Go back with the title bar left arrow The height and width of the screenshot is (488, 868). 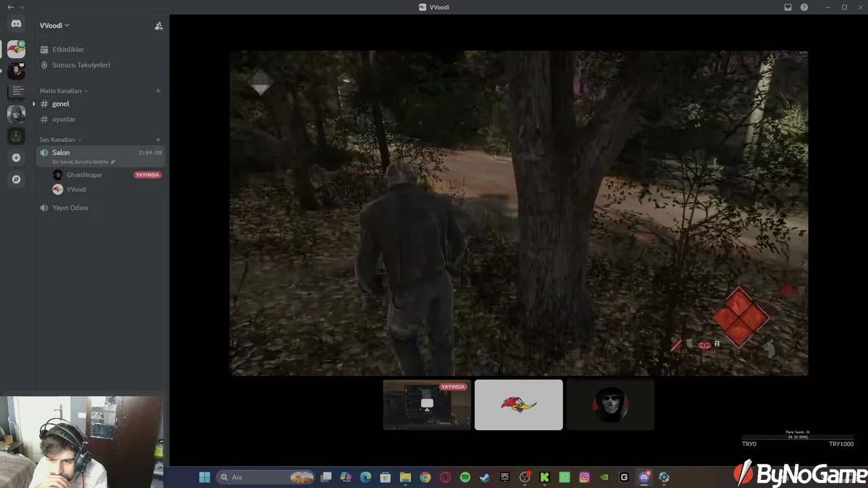[x=10, y=7]
